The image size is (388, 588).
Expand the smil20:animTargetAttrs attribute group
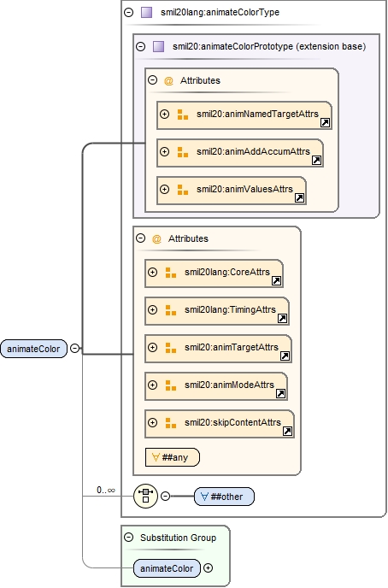[153, 347]
